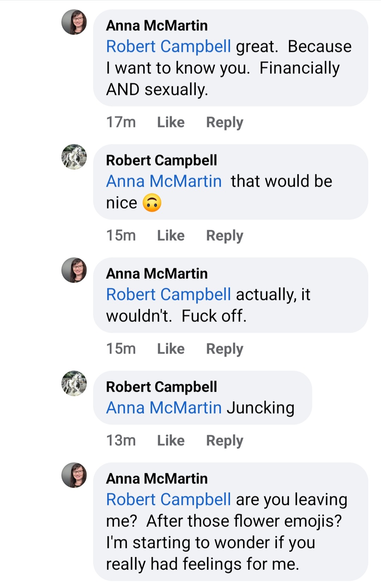
Task: Click Robert Campbell mention before "actually, it wouldn't"
Action: [x=169, y=295]
